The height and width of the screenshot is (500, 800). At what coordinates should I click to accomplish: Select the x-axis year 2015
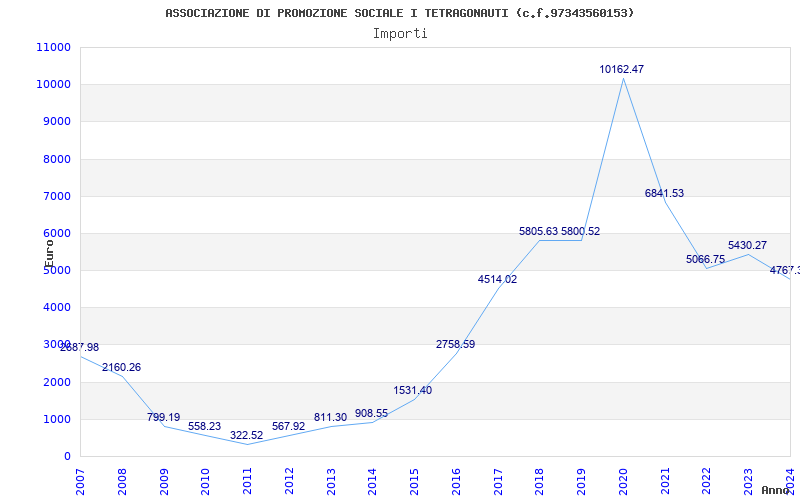(x=414, y=482)
